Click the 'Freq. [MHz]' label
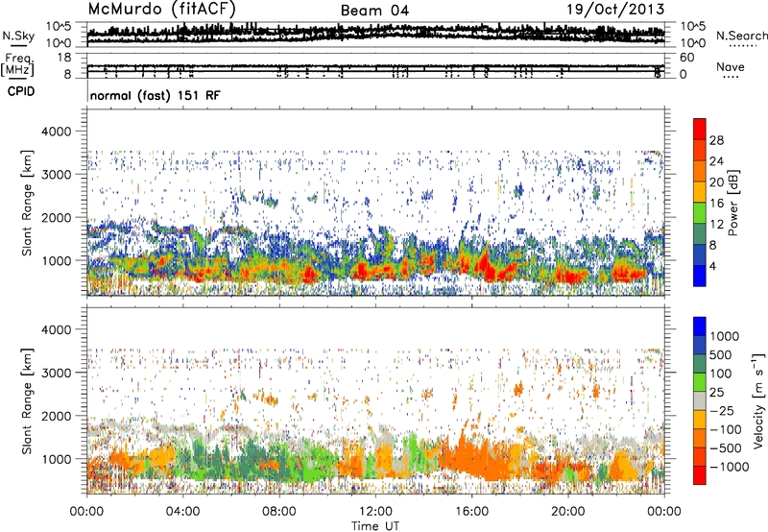 pyautogui.click(x=17, y=65)
